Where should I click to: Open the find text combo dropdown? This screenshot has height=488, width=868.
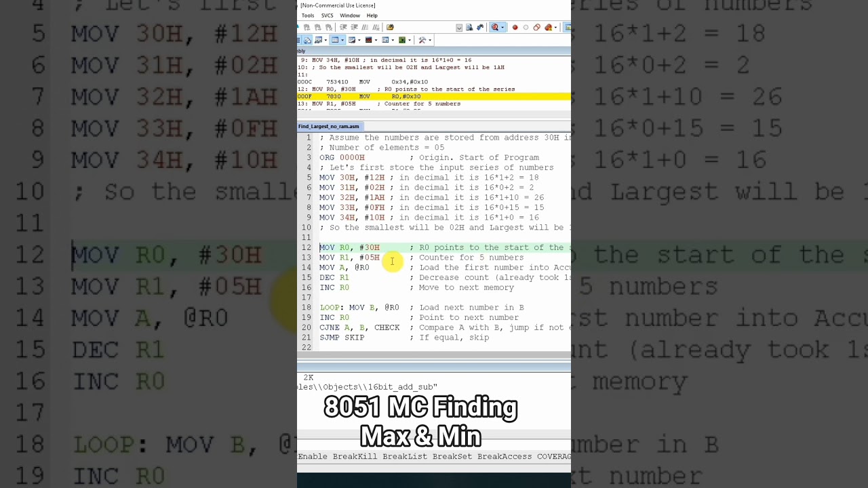pos(459,28)
